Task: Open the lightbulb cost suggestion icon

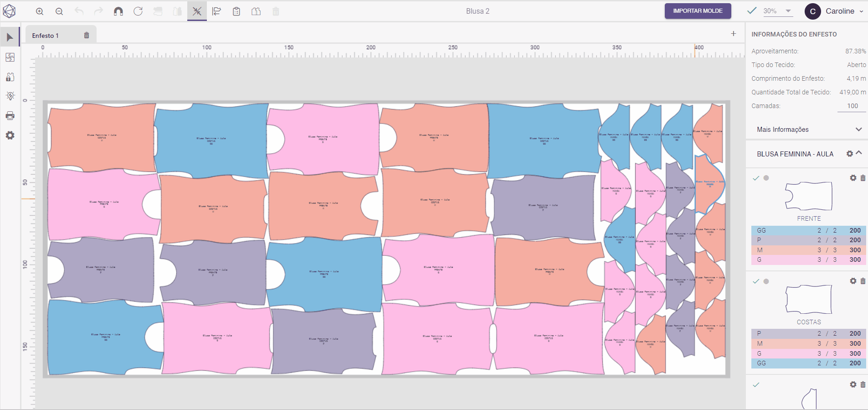Action: [10, 96]
